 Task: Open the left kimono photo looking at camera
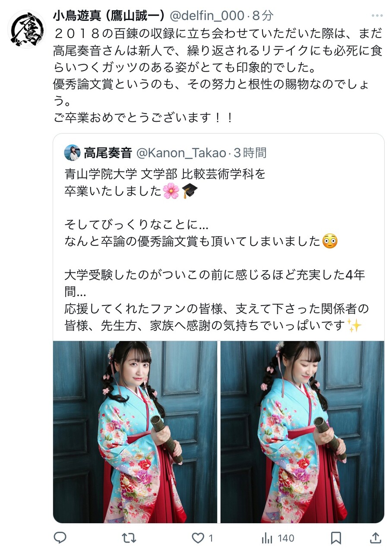(x=135, y=432)
